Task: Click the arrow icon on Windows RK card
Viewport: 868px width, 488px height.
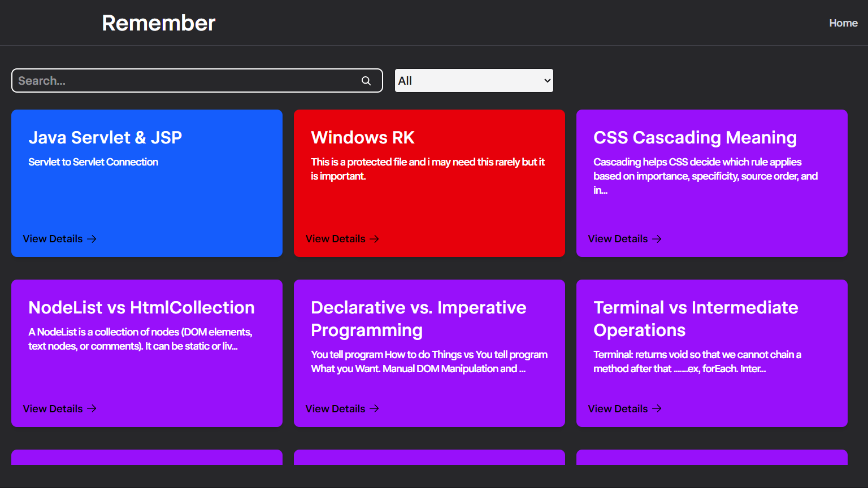Action: [374, 239]
